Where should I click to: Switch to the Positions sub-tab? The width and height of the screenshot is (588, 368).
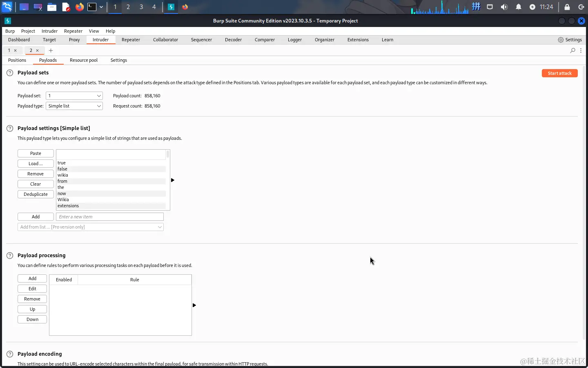[x=17, y=60]
